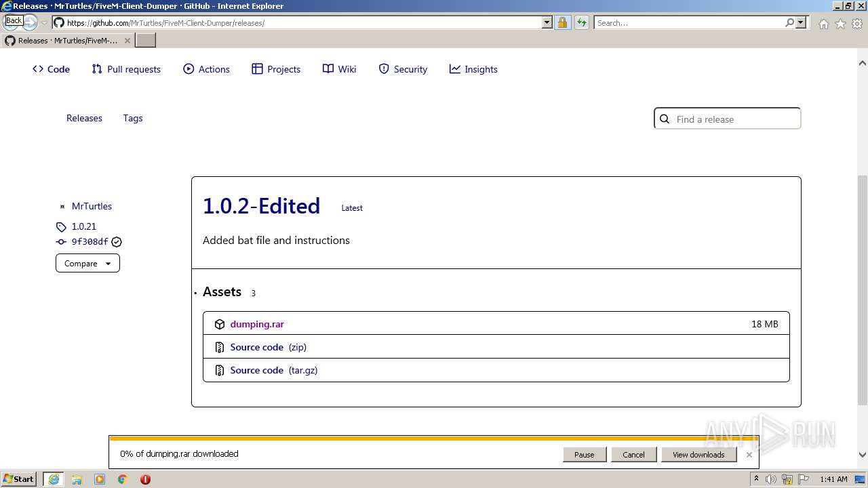868x488 pixels.
Task: Open the Start menu
Action: (19, 479)
